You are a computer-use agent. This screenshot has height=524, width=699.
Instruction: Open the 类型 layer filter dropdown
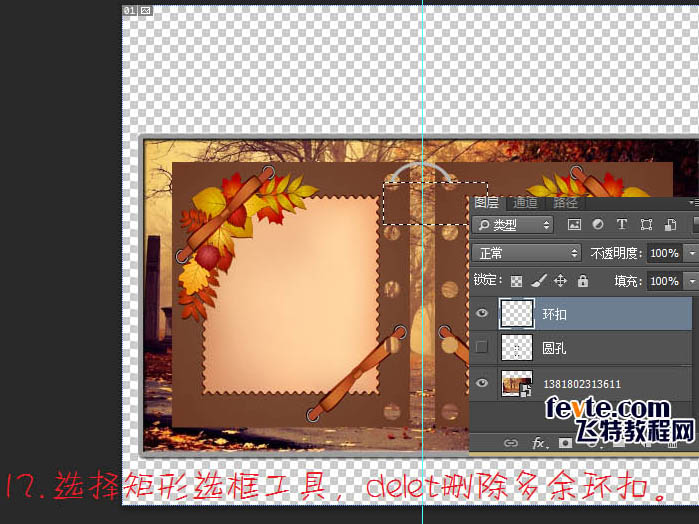click(513, 225)
